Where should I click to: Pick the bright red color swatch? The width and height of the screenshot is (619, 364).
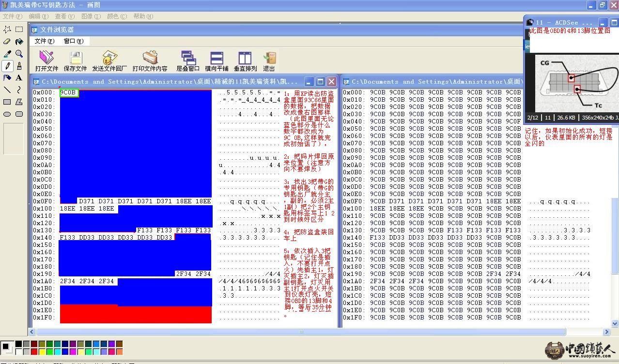(x=34, y=351)
